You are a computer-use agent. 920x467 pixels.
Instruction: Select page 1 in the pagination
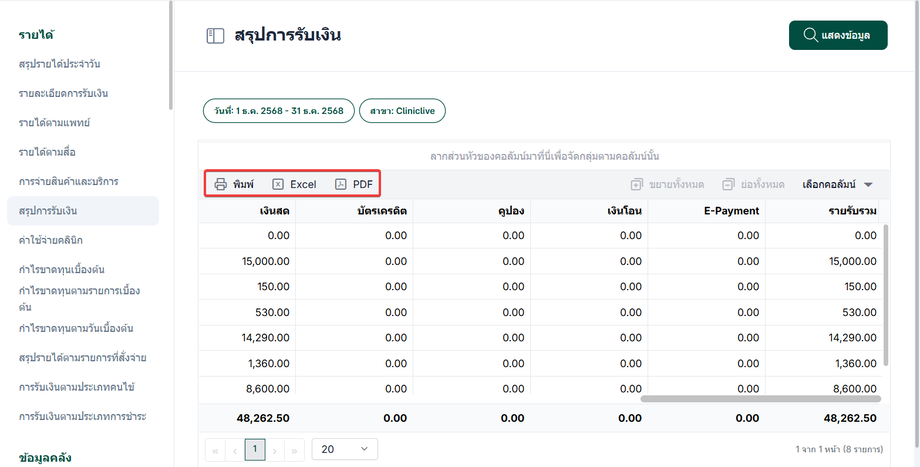(255, 449)
